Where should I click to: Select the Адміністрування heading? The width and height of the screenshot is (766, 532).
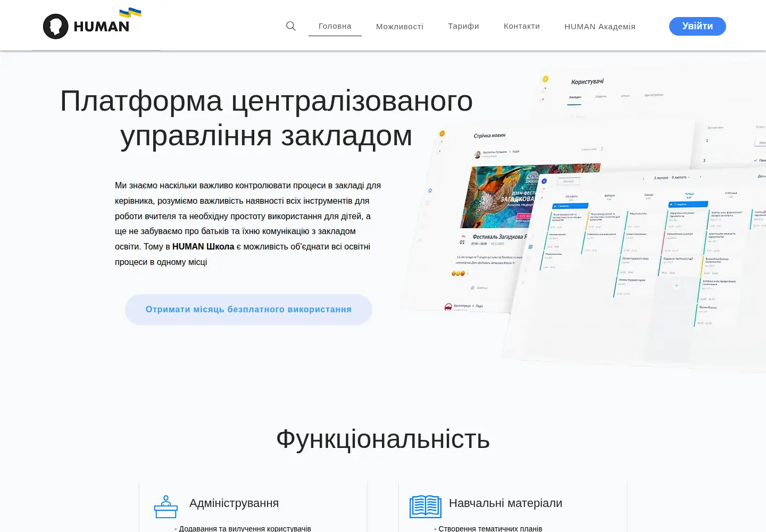click(x=234, y=503)
